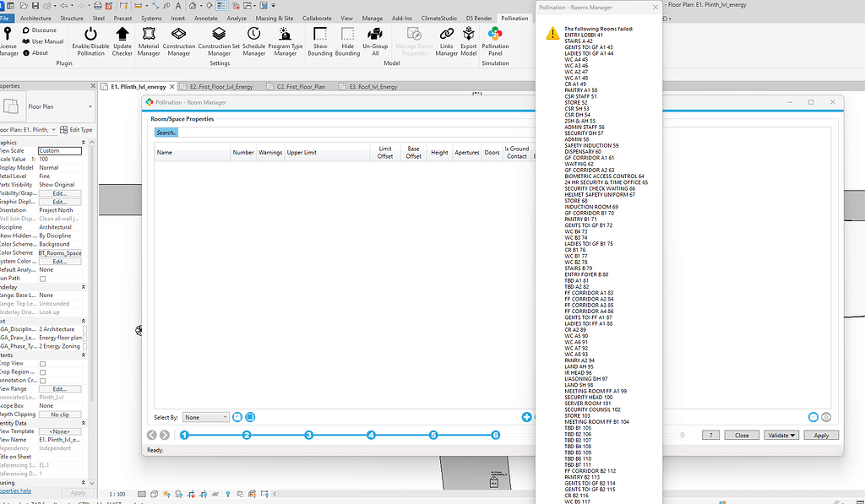865x504 pixels.
Task: Open the ClimateStudio ribbon tab
Action: [438, 19]
